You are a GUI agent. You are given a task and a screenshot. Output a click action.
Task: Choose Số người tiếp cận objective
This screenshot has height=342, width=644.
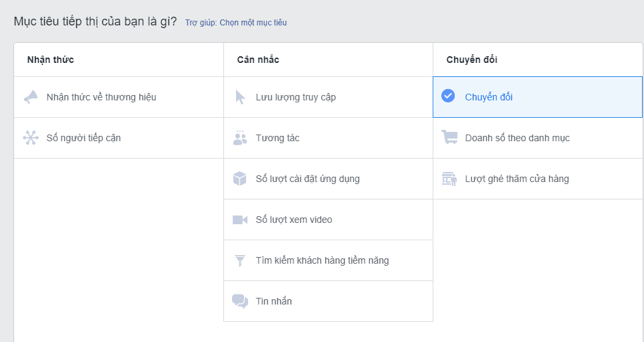coord(118,138)
